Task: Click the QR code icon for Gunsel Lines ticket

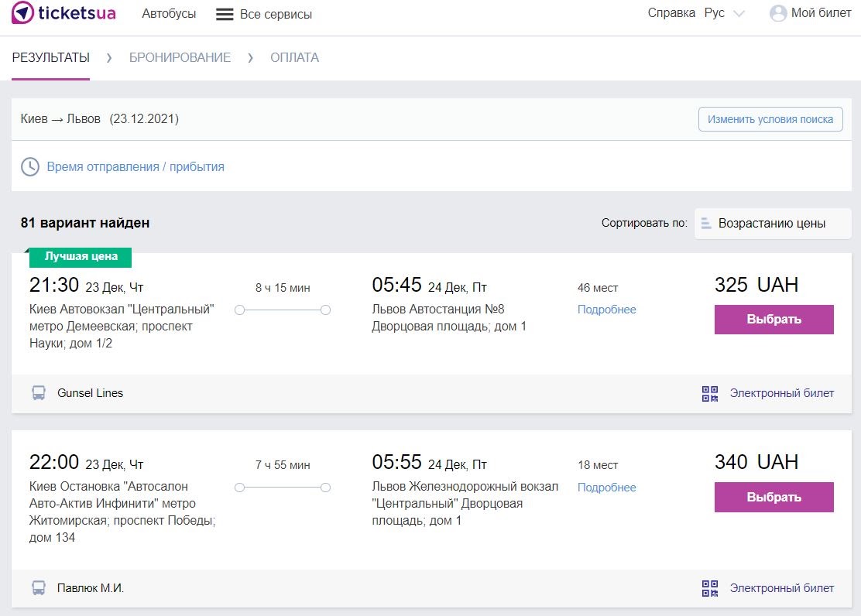Action: click(x=710, y=394)
